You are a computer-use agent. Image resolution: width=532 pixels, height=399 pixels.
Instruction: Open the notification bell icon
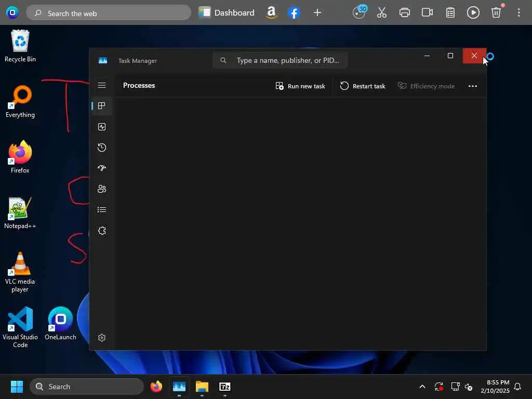pos(517,387)
